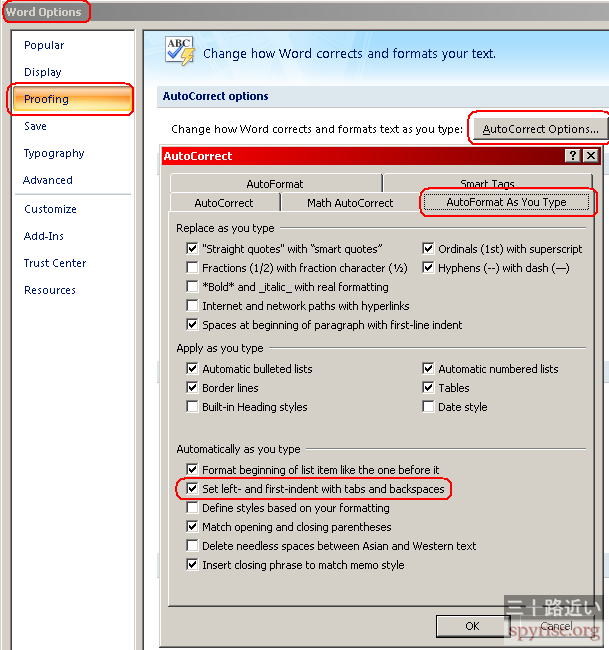Uncheck Set left- and first-indent with tabs
Screen dimensions: 609x650
pos(192,489)
